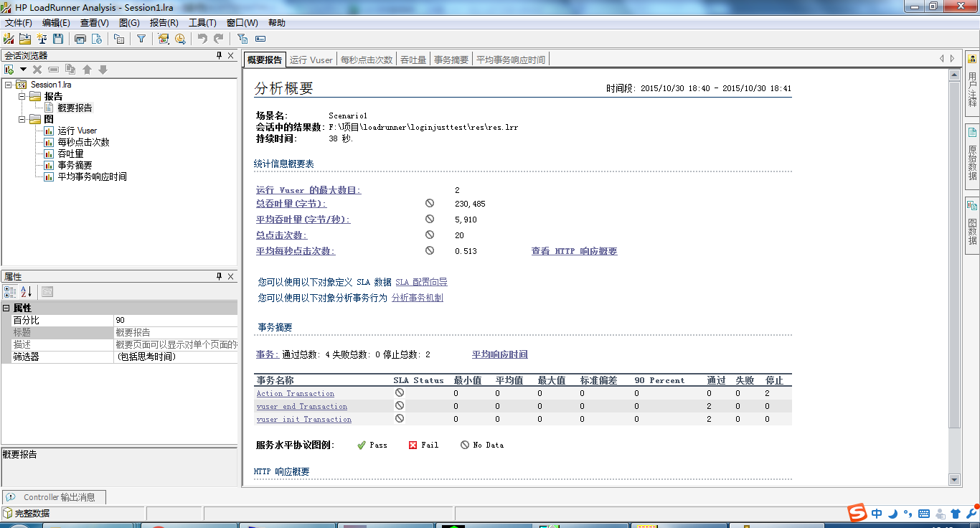The image size is (980, 528).
Task: Collapse the 属性 category in properties grid
Action: click(6, 308)
